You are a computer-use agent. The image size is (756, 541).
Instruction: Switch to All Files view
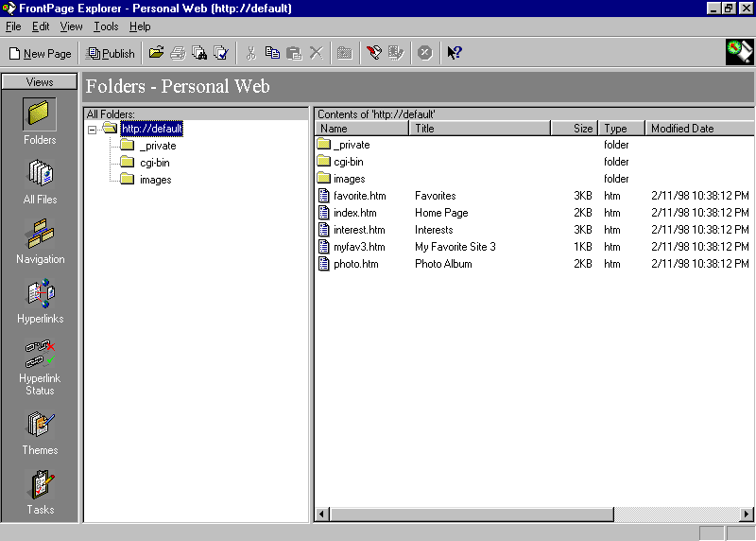tap(40, 182)
